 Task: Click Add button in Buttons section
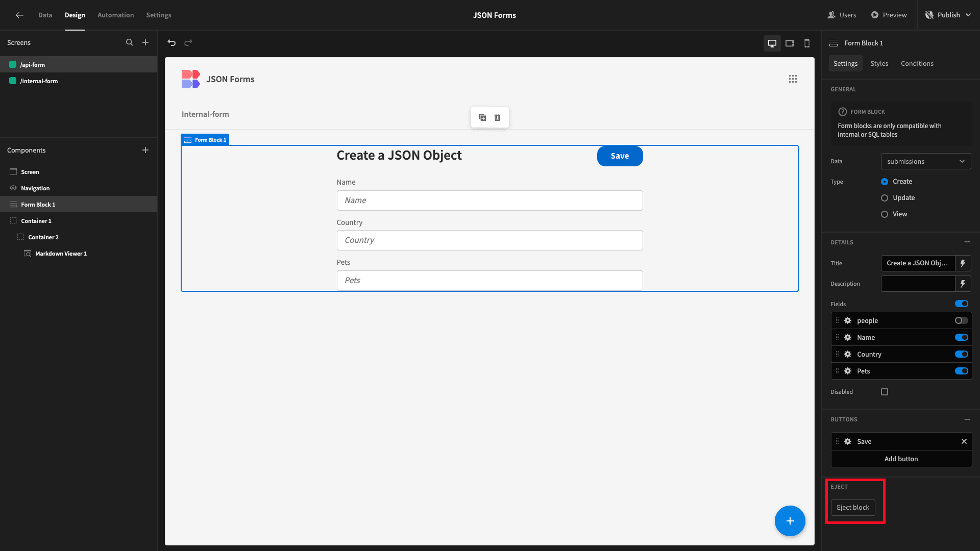pos(901,459)
